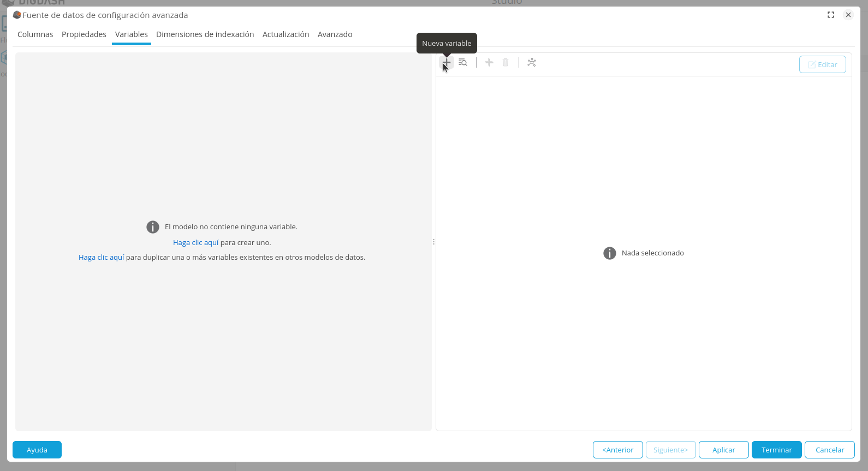This screenshot has width=868, height=471.
Task: Go back with the Anterior button
Action: [617, 450]
